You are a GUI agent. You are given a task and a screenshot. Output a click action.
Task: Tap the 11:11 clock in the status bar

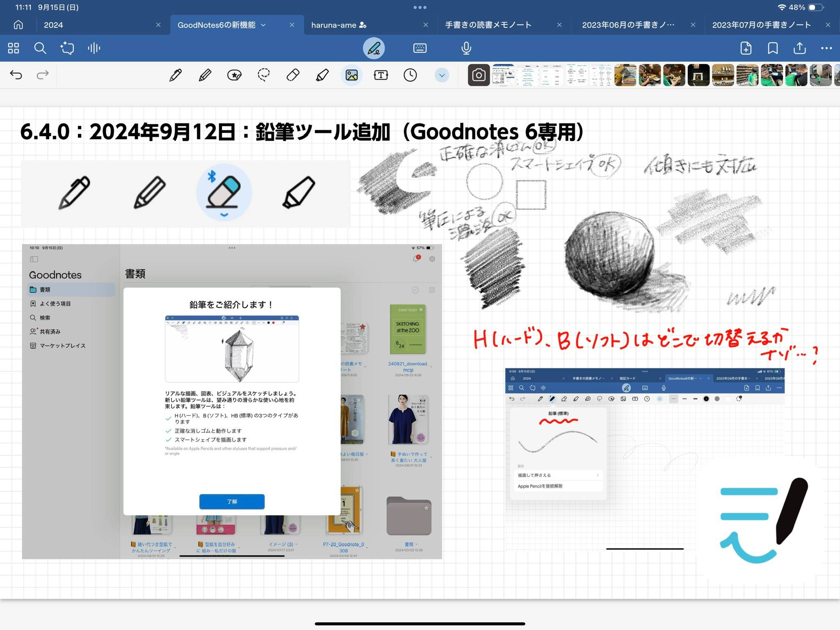(x=23, y=7)
